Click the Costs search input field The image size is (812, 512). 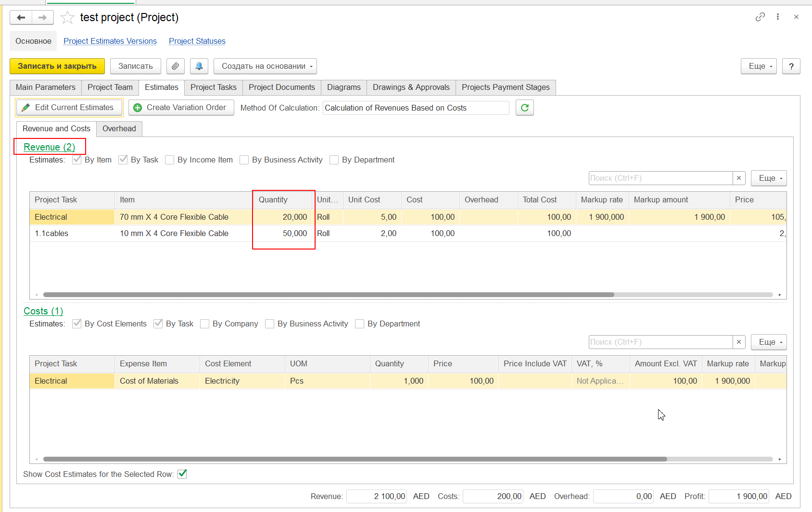660,342
